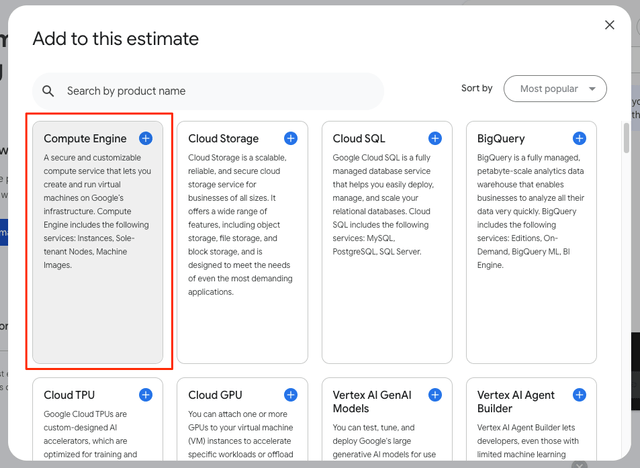Click the magnifying glass search icon
640x468 pixels.
click(x=48, y=91)
